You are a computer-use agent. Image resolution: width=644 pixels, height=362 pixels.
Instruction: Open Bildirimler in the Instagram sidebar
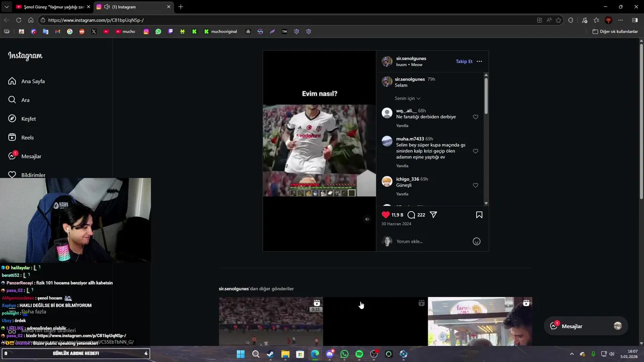tap(26, 174)
